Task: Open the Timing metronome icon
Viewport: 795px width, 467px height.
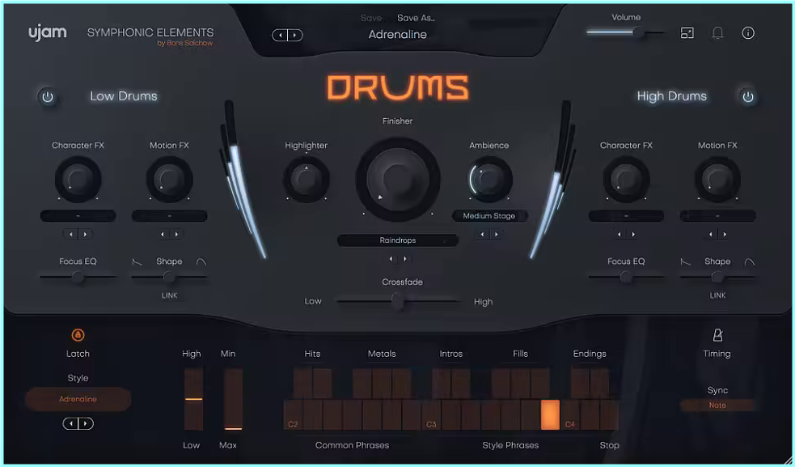Action: point(717,335)
